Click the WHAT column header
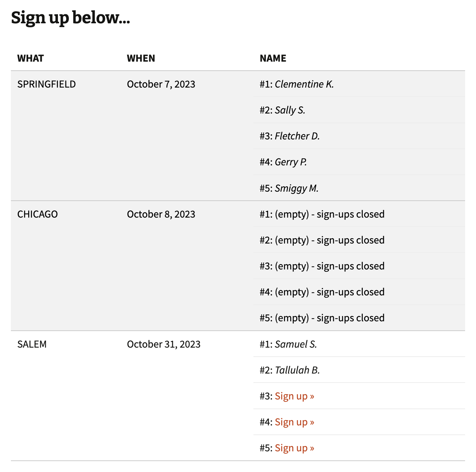The image size is (476, 472). point(30,58)
